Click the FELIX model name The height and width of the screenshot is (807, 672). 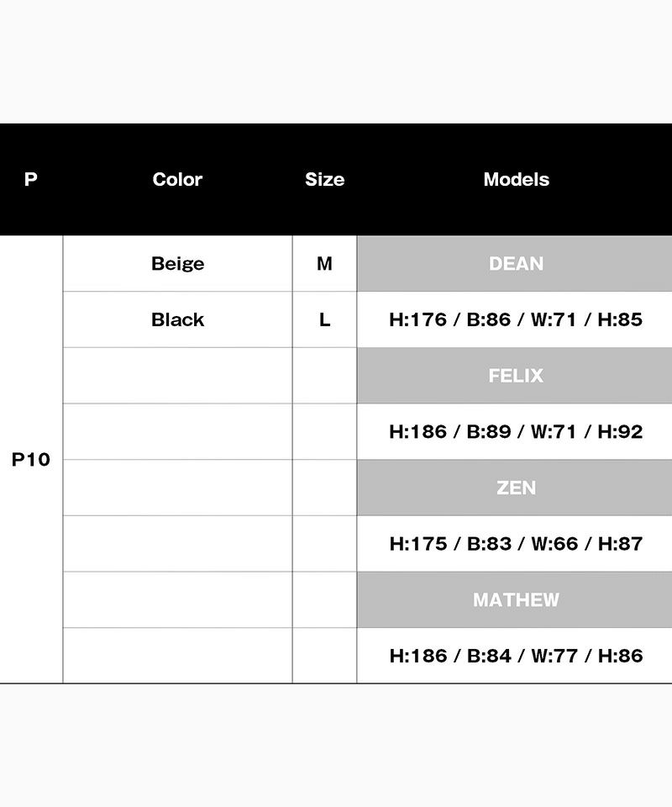[516, 376]
